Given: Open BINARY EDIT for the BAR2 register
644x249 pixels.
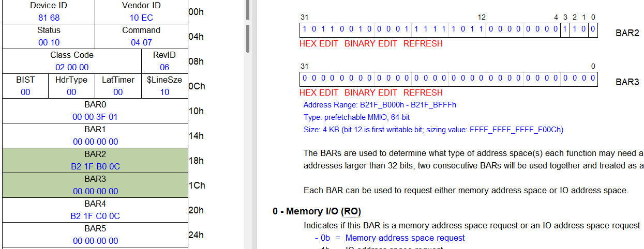Looking at the screenshot, I should coord(371,44).
